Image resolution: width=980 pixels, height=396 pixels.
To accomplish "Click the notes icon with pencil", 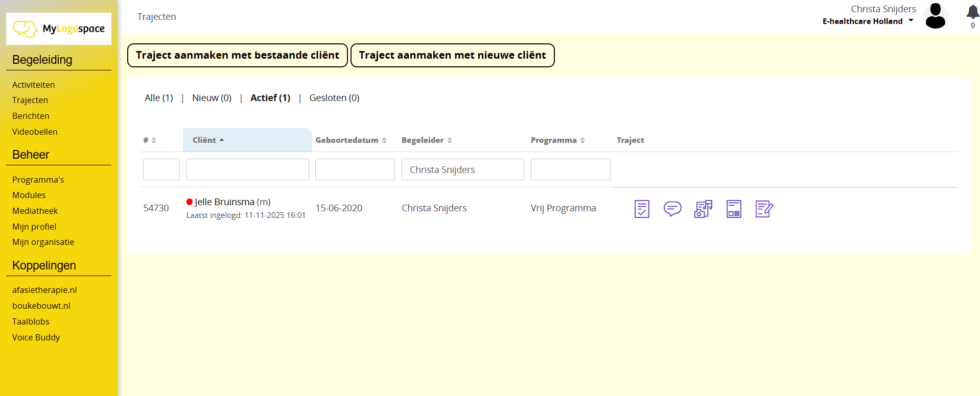I will pos(764,209).
